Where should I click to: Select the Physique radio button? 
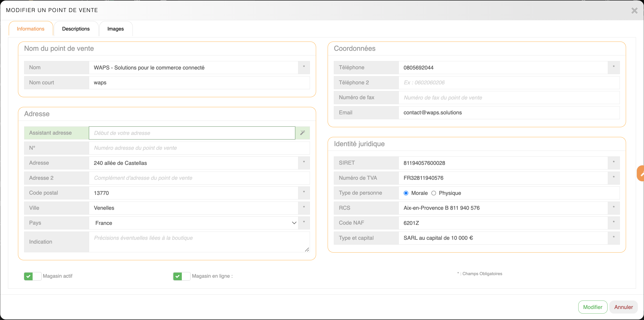pos(434,193)
